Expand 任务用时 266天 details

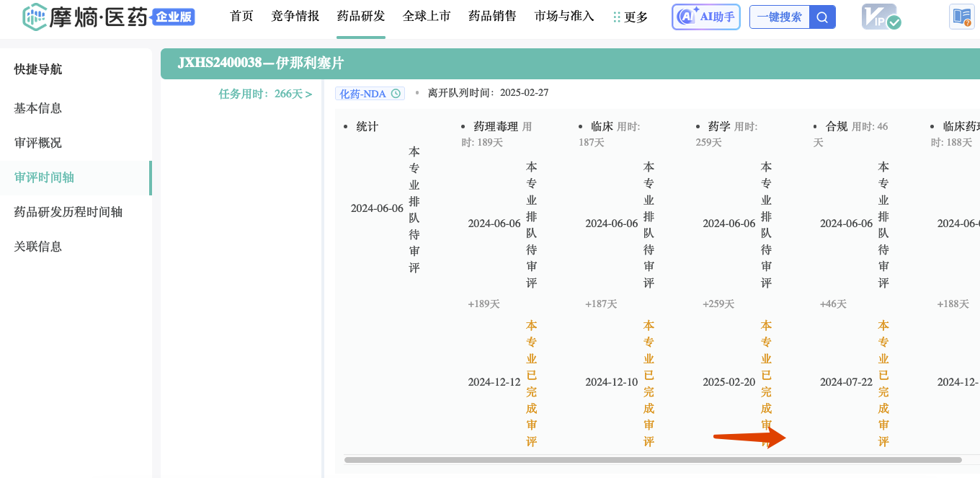tap(265, 94)
